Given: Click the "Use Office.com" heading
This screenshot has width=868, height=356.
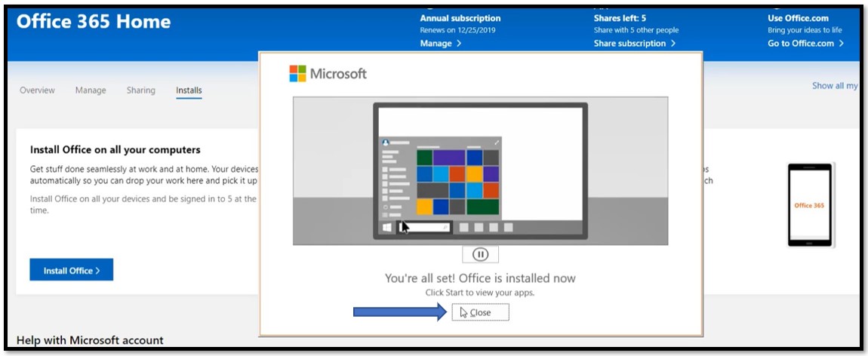Looking at the screenshot, I should [798, 18].
